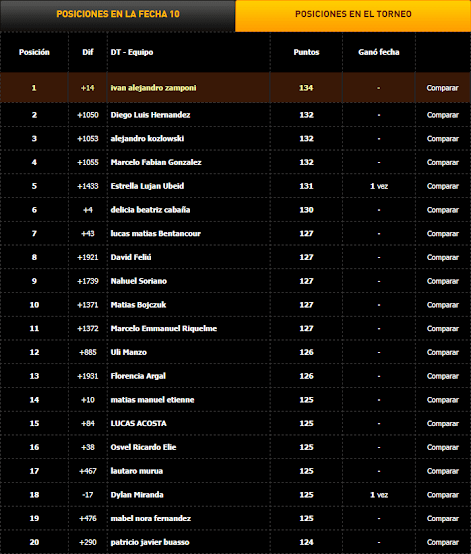The height and width of the screenshot is (554, 471).
Task: Compare with ivan alejandro zamponi
Action: click(x=442, y=88)
